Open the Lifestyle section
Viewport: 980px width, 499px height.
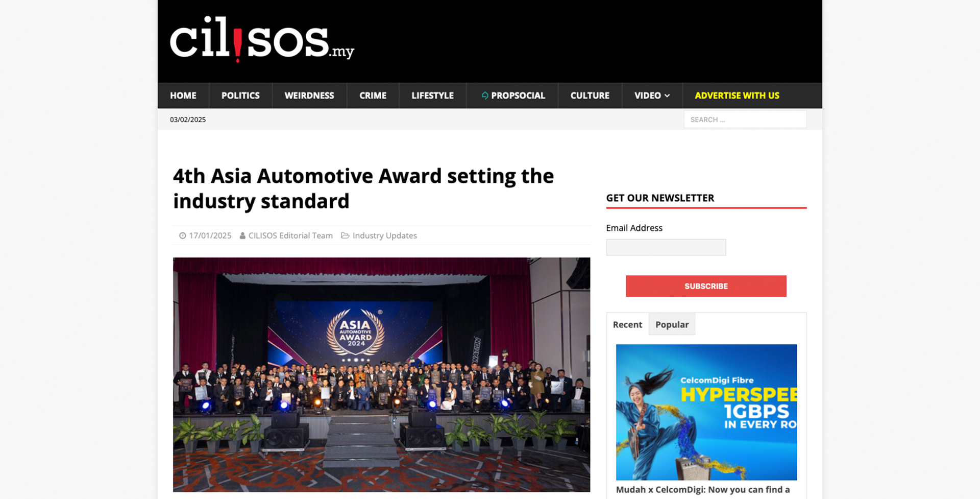pos(432,96)
